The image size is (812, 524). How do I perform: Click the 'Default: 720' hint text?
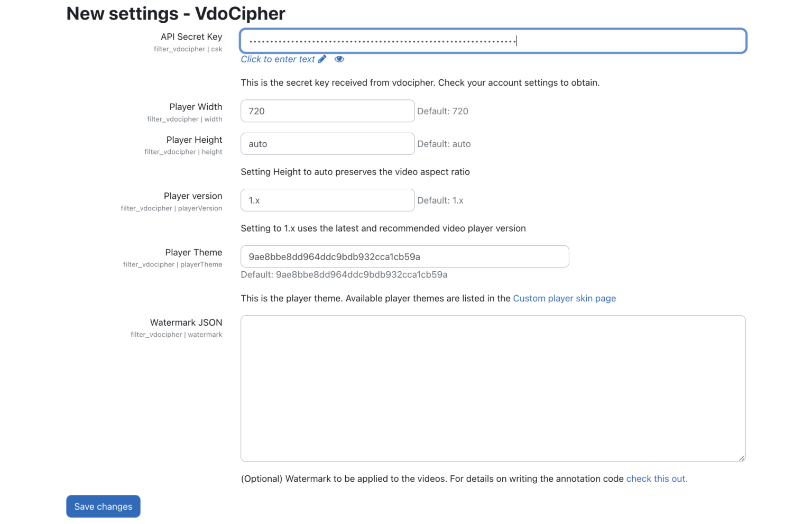tap(442, 111)
